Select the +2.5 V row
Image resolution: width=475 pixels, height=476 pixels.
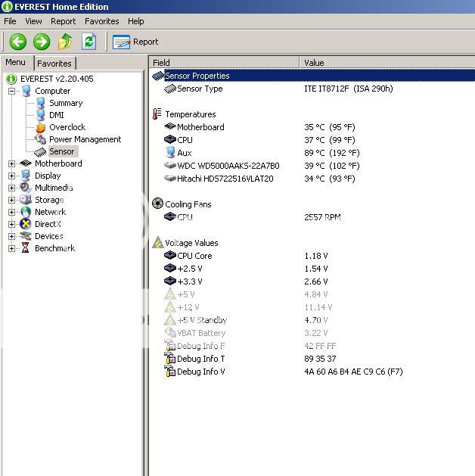pyautogui.click(x=312, y=269)
